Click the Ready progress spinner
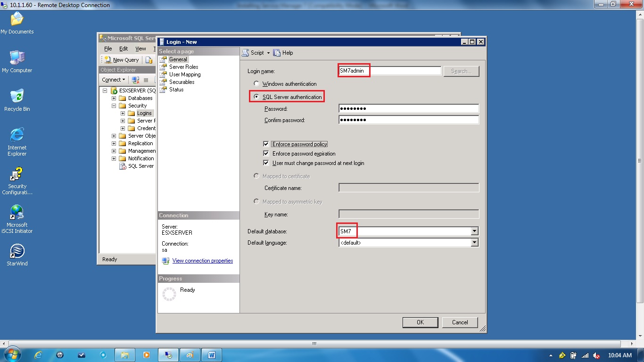 click(168, 293)
